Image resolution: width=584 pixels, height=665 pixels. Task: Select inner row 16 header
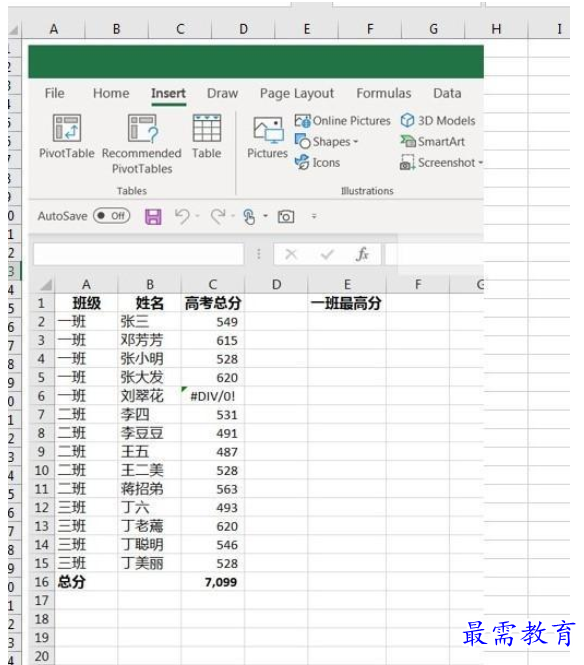tap(42, 582)
